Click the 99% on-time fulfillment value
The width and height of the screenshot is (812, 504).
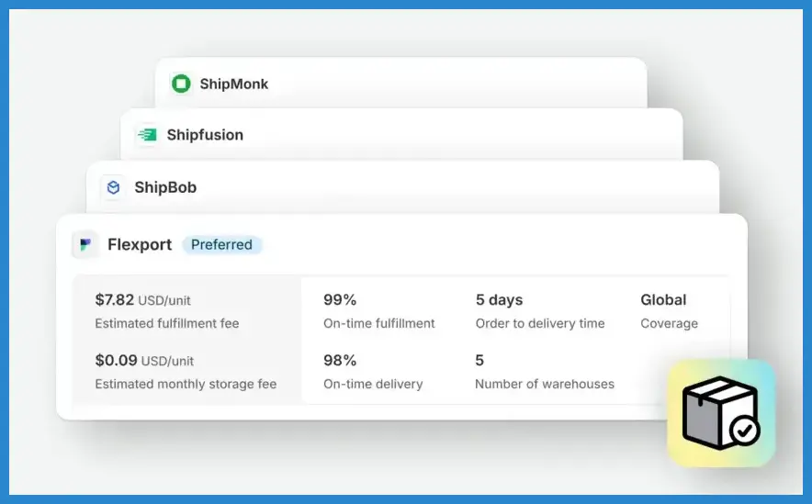point(340,299)
